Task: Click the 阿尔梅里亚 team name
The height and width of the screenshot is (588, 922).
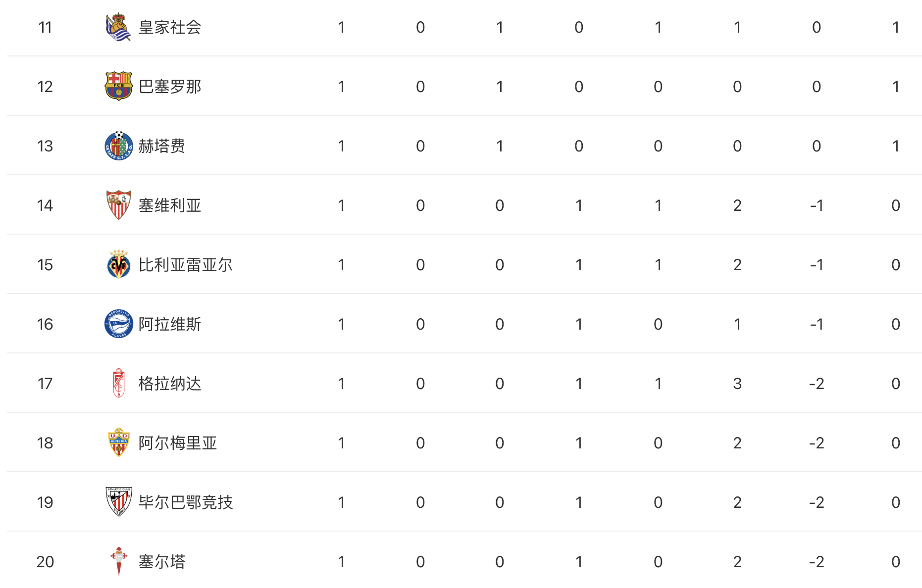Action: [x=178, y=443]
